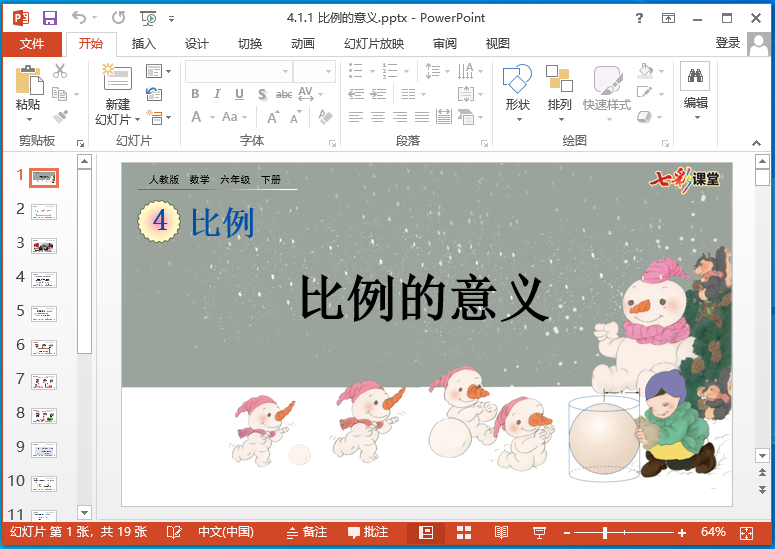Toggle Strikethrough abc button
Image resolution: width=775 pixels, height=549 pixels.
(x=284, y=94)
